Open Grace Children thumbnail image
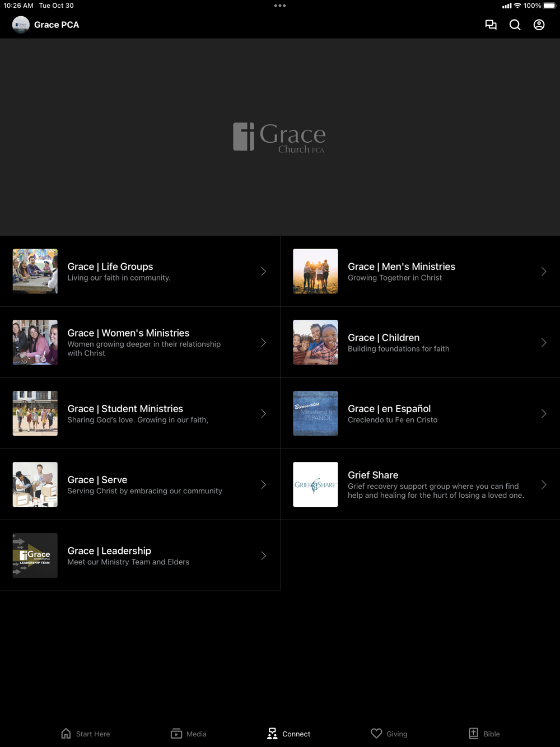Viewport: 560px width, 747px height. click(x=315, y=342)
